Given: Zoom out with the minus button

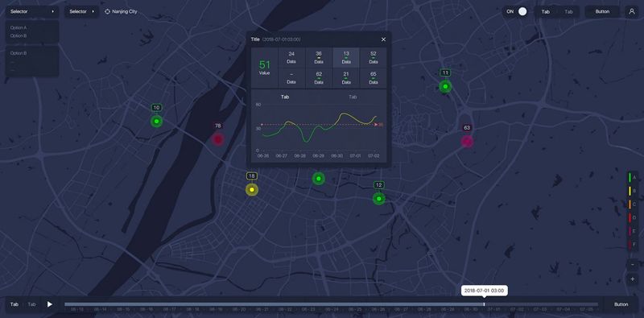Looking at the screenshot, I should point(632,264).
